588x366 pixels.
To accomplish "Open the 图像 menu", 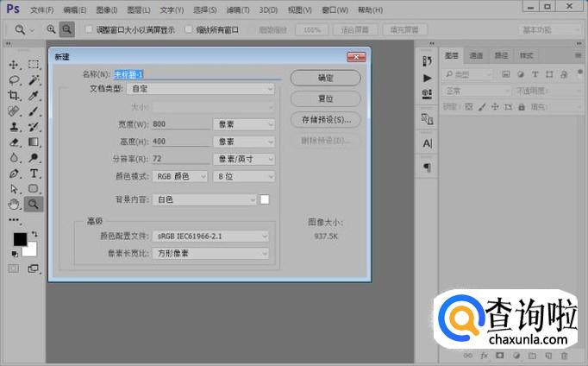I will coord(107,10).
